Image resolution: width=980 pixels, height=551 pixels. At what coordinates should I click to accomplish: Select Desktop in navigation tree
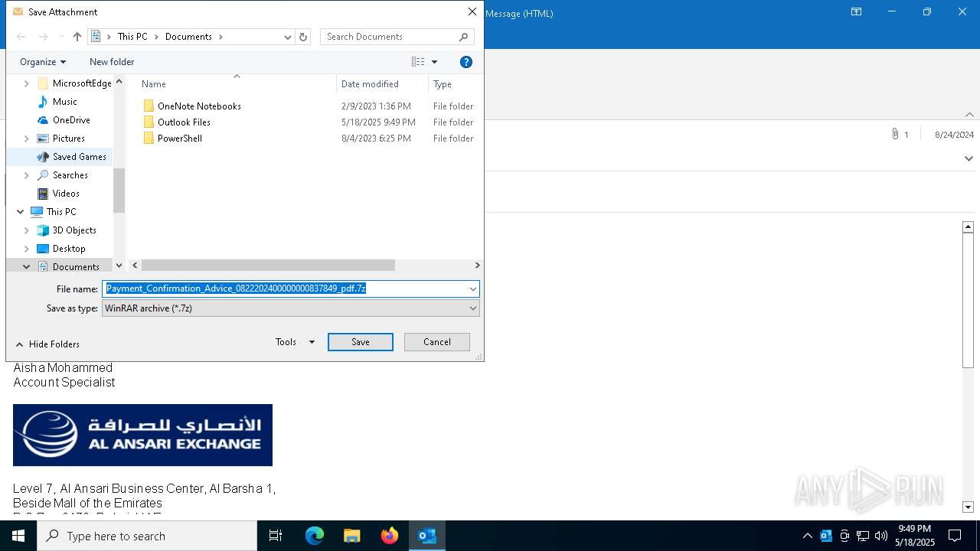tap(69, 249)
